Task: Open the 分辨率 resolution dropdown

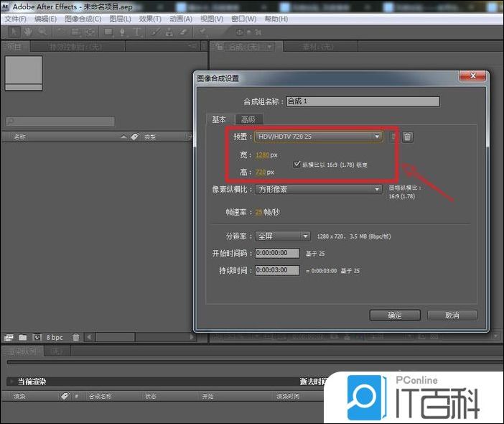Action: coord(283,236)
